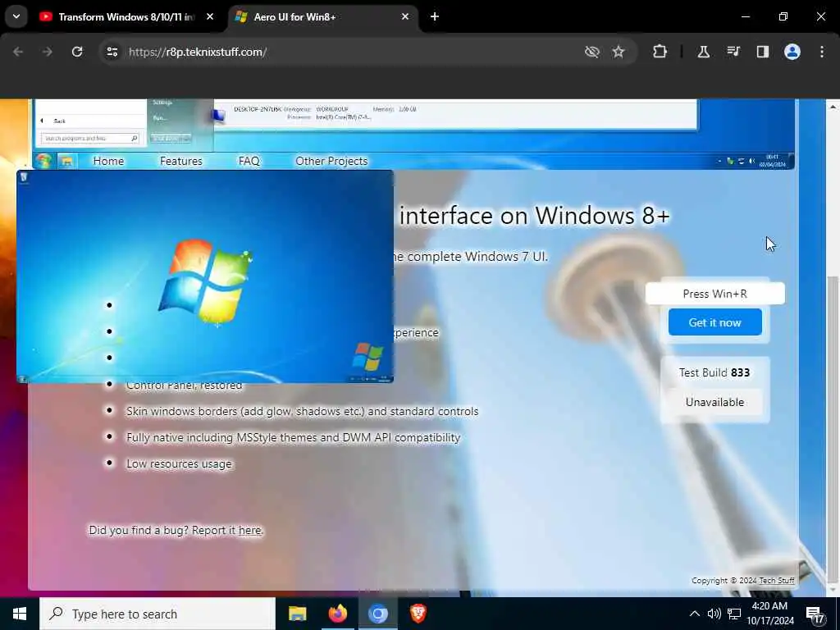Click the Explorer icon in the page's Win7 taskbar
The width and height of the screenshot is (840, 630).
pyautogui.click(x=66, y=161)
